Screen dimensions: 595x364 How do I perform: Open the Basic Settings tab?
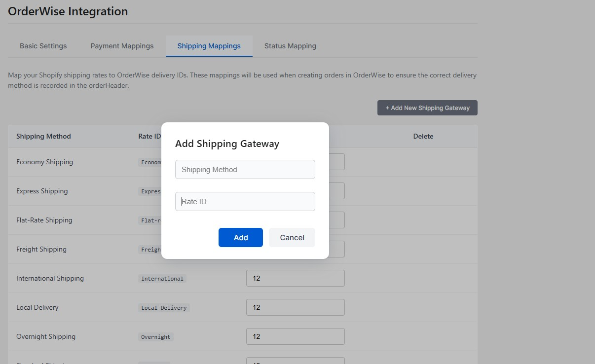[43, 46]
